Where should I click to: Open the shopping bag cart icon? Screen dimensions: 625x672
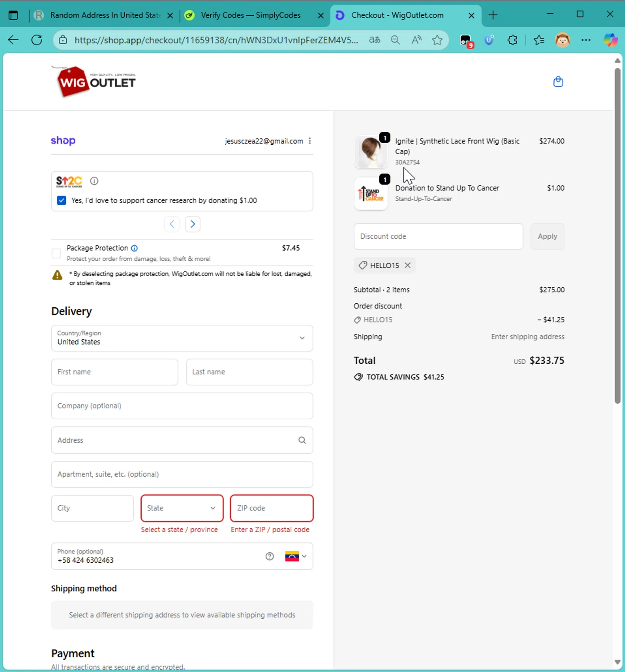[558, 82]
